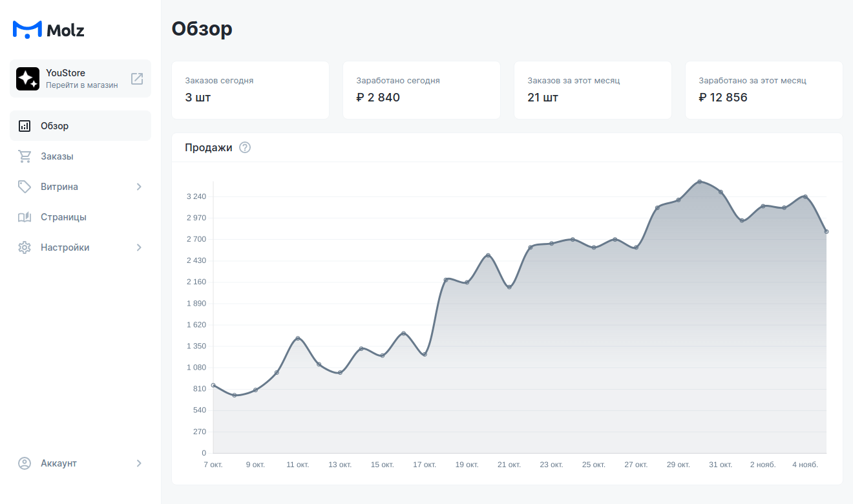The image size is (853, 504).
Task: Open the Аккаунт menu item
Action: pyautogui.click(x=80, y=463)
